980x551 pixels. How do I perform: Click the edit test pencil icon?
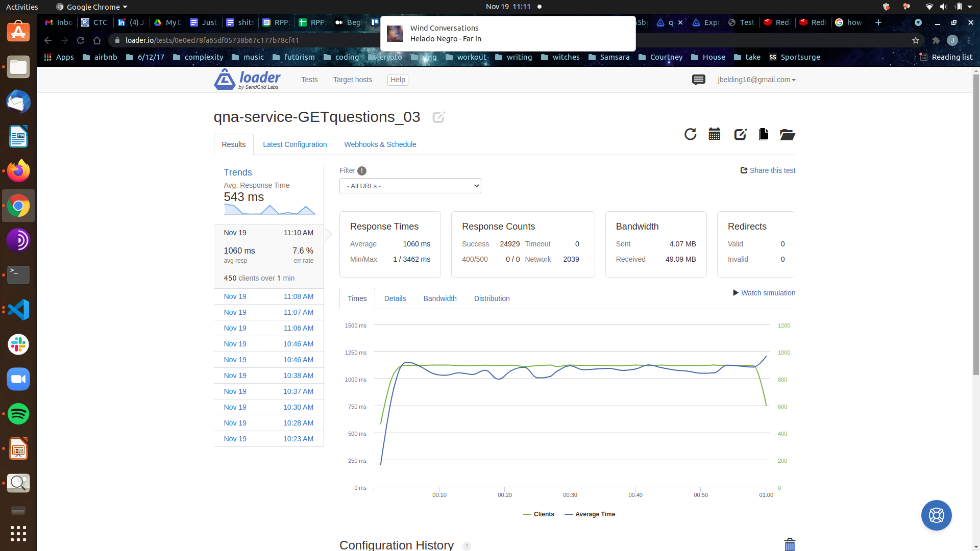pyautogui.click(x=740, y=134)
